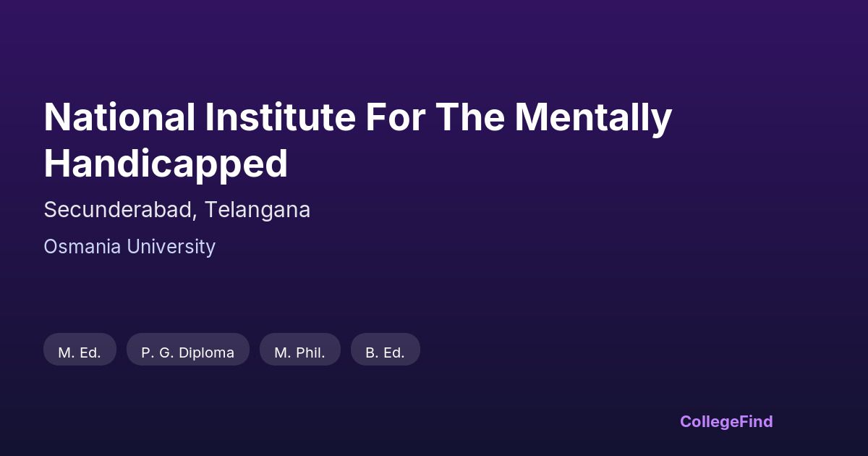Click the word Telangana in location
This screenshot has width=868, height=456.
tap(257, 210)
